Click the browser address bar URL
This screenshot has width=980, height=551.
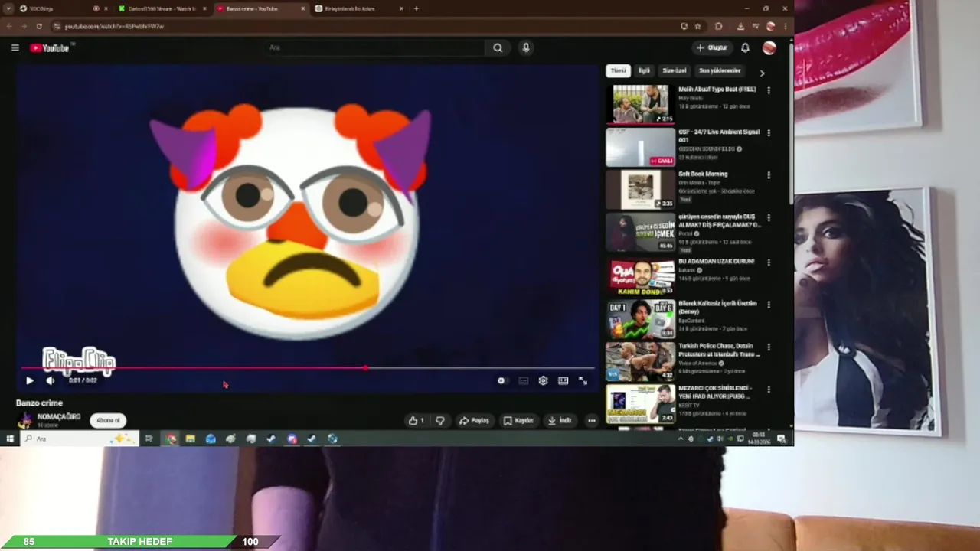pos(114,26)
